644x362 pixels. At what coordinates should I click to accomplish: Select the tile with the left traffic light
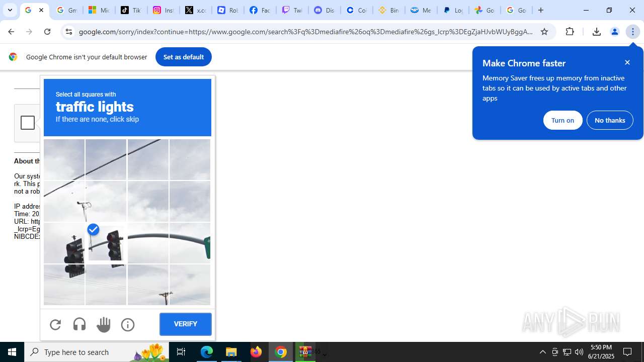point(64,243)
